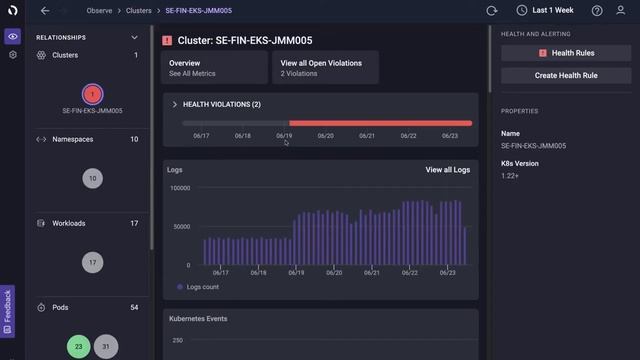Click the Kubernetes Events heading
This screenshot has width=640, height=360.
pos(198,319)
